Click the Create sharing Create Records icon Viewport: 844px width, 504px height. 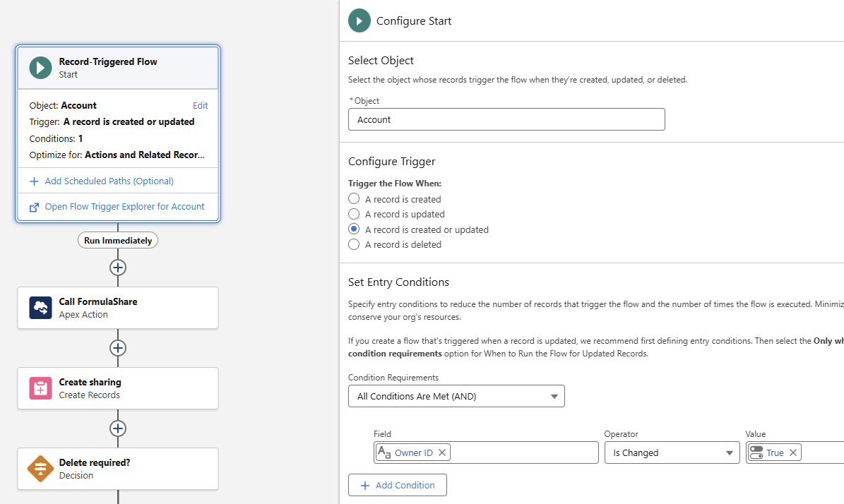(40, 388)
